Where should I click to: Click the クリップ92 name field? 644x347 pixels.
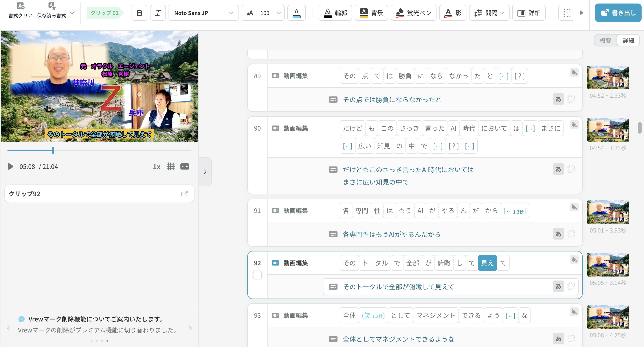tap(99, 194)
